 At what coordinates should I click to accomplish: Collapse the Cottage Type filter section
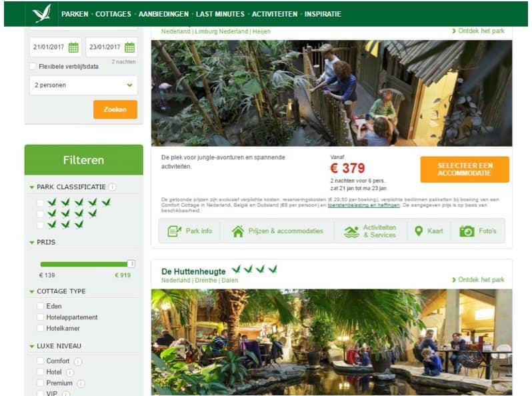(31, 291)
